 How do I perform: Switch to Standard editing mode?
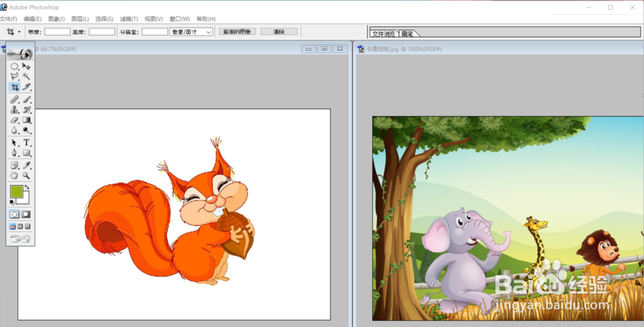14,214
